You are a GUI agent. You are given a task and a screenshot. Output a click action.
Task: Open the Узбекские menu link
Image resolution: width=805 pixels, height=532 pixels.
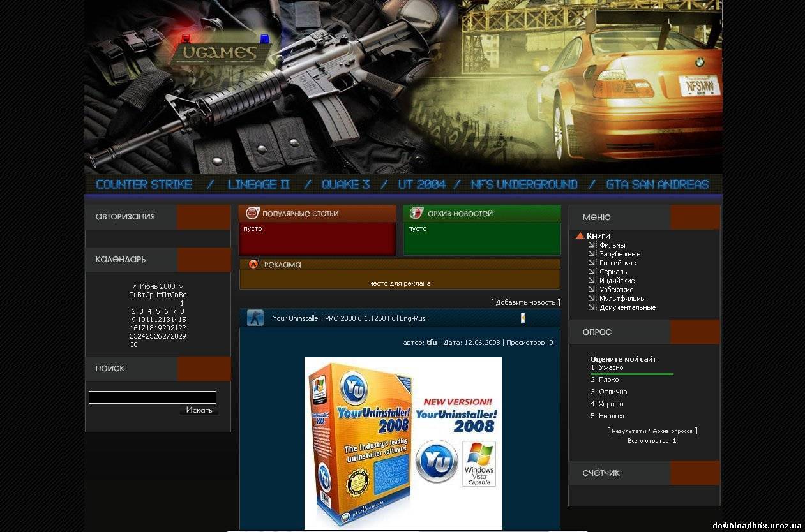[617, 290]
